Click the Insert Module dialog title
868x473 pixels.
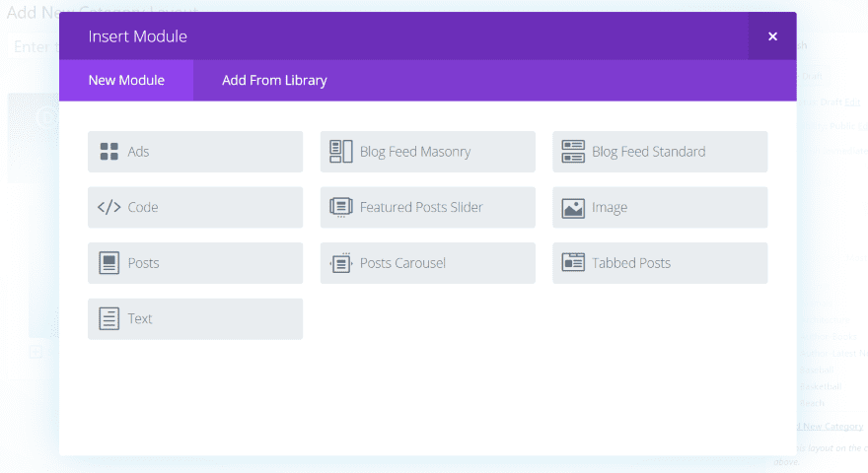[138, 36]
